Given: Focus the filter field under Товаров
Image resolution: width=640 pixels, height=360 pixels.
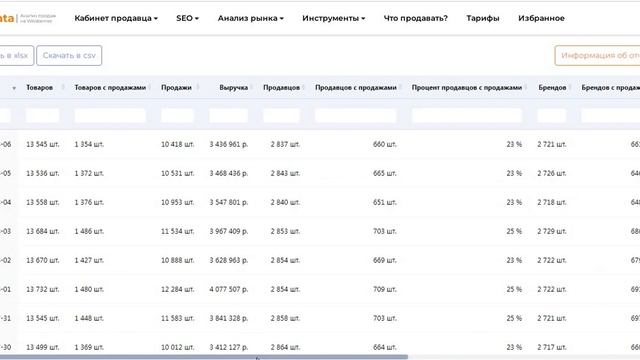Looking at the screenshot, I should point(42,116).
